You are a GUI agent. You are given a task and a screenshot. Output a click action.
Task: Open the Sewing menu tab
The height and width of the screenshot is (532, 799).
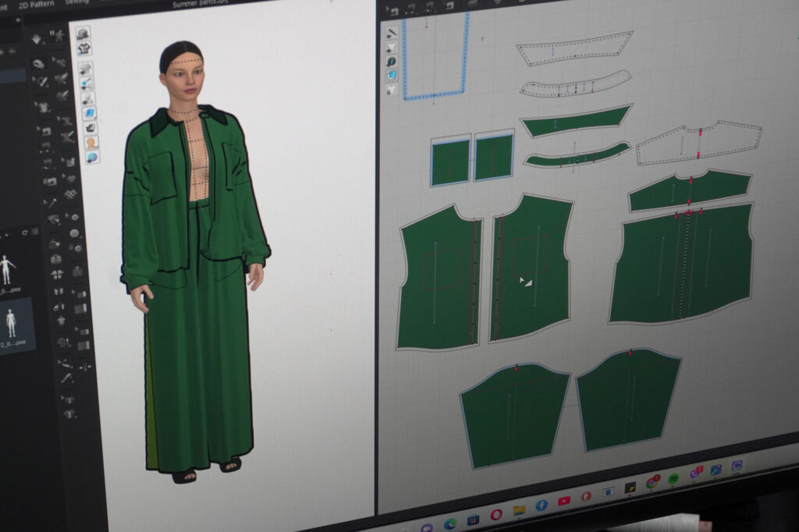[76, 2]
